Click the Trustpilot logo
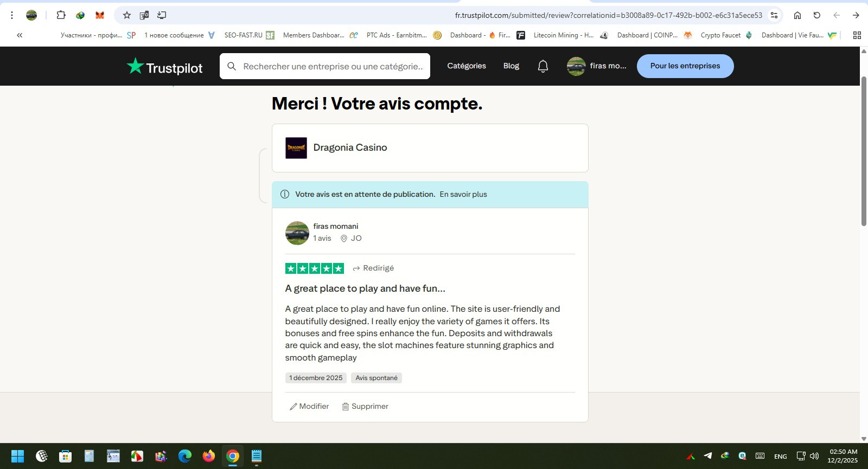 coord(164,67)
